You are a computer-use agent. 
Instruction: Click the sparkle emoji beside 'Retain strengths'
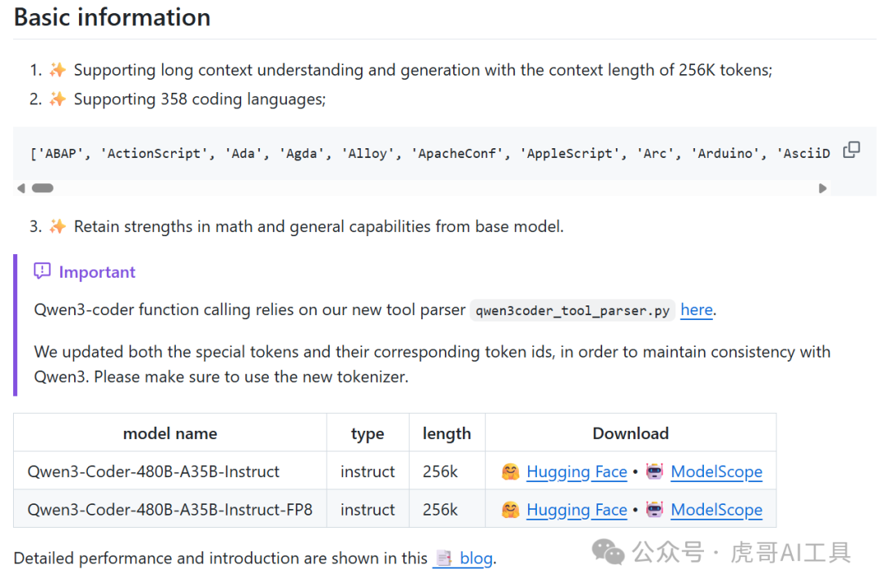pyautogui.click(x=57, y=226)
